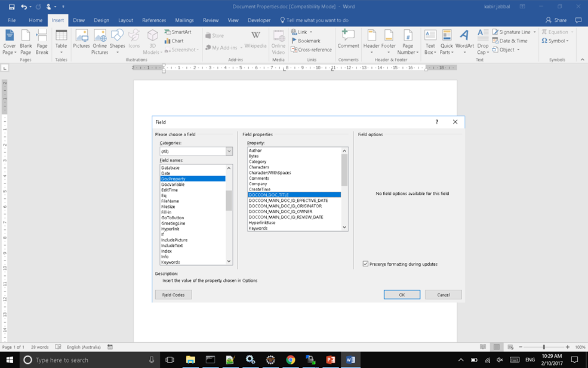Image resolution: width=588 pixels, height=368 pixels.
Task: Expand the Object dropdown arrow
Action: pyautogui.click(x=518, y=50)
